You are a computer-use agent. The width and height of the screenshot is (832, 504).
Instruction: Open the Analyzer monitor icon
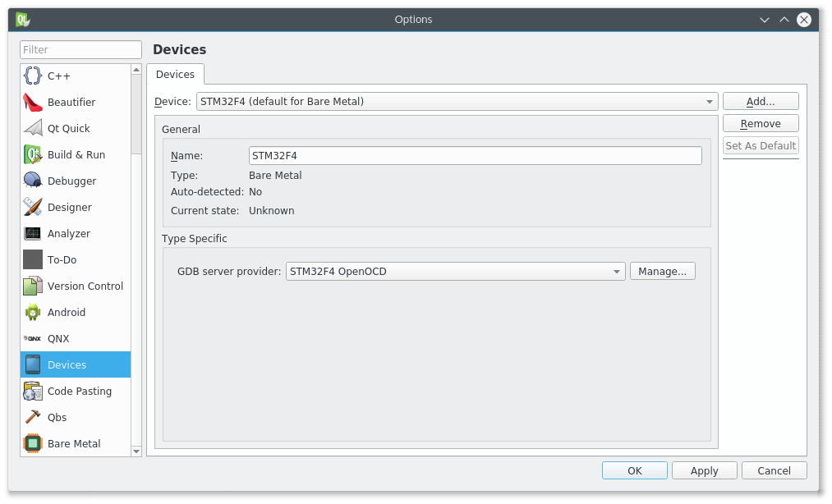click(32, 233)
